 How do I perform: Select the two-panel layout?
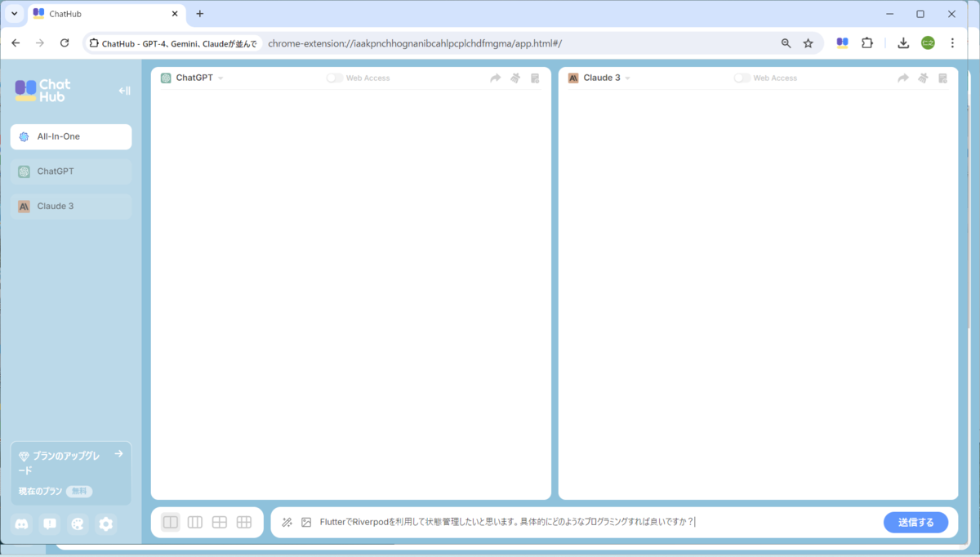point(171,522)
